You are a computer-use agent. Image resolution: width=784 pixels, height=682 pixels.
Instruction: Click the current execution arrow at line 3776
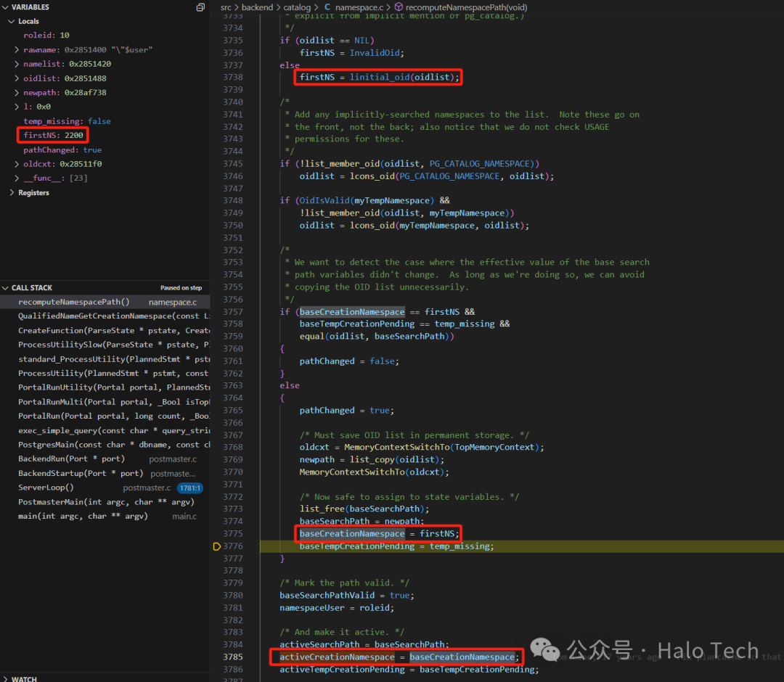tap(216, 546)
